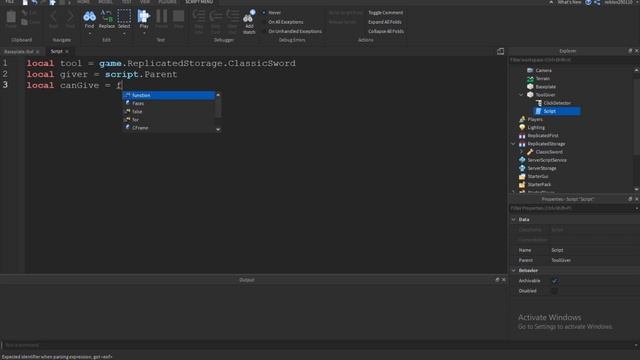640x360 pixels.
Task: Click Expand All Folds action
Action: click(384, 22)
